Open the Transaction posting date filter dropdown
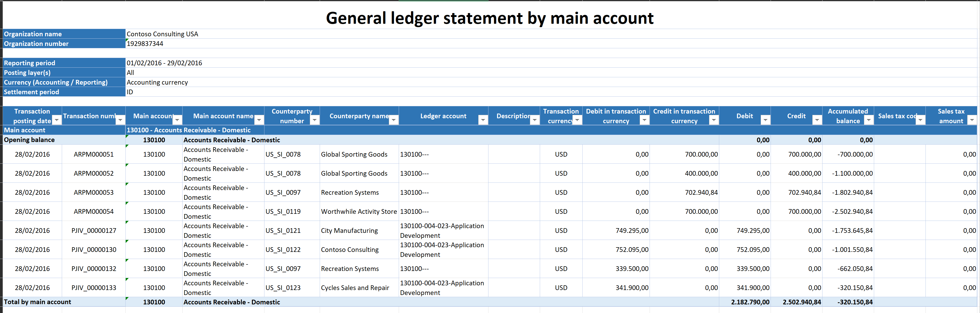Image resolution: width=980 pixels, height=313 pixels. tap(57, 120)
